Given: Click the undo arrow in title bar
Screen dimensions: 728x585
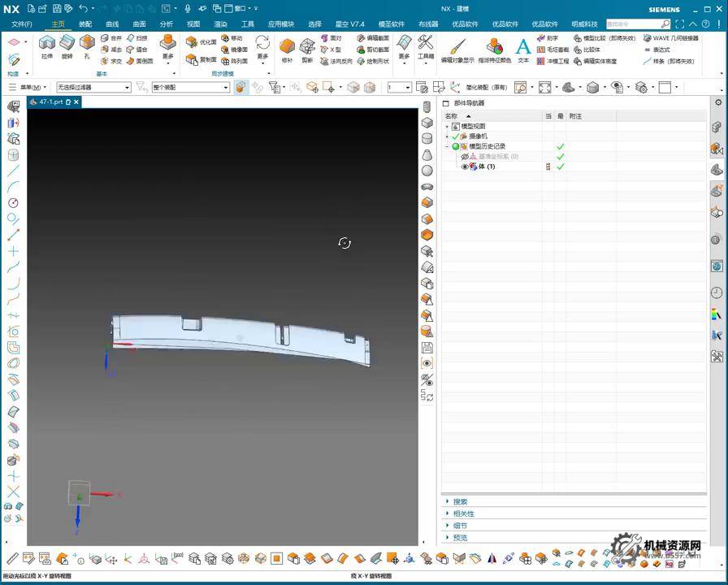Looking at the screenshot, I should click(83, 8).
